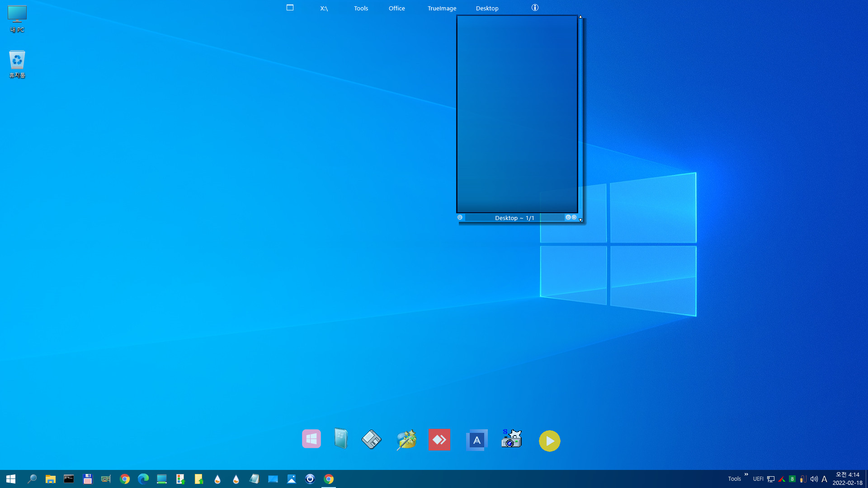The height and width of the screenshot is (488, 868).
Task: Click the info icon in top launcher
Action: tap(535, 8)
